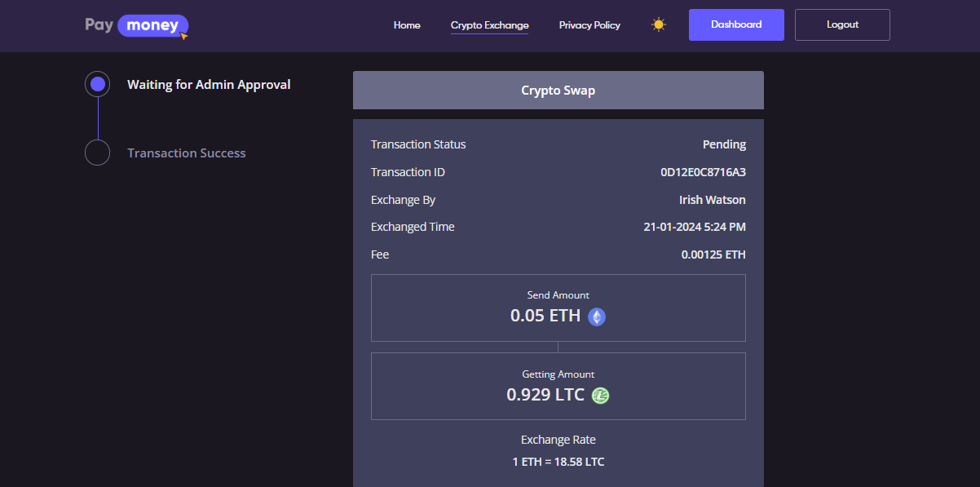Click the Pay money logo
This screenshot has width=980, height=487.
[x=136, y=26]
